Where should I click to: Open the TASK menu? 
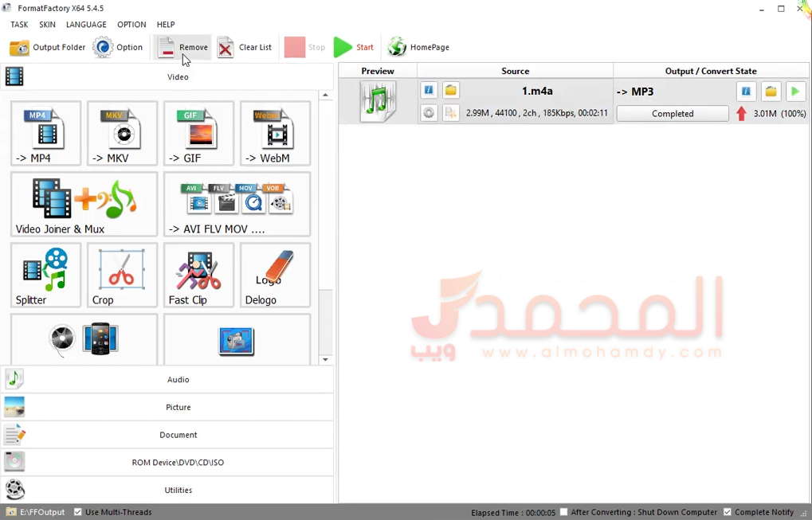pyautogui.click(x=19, y=25)
